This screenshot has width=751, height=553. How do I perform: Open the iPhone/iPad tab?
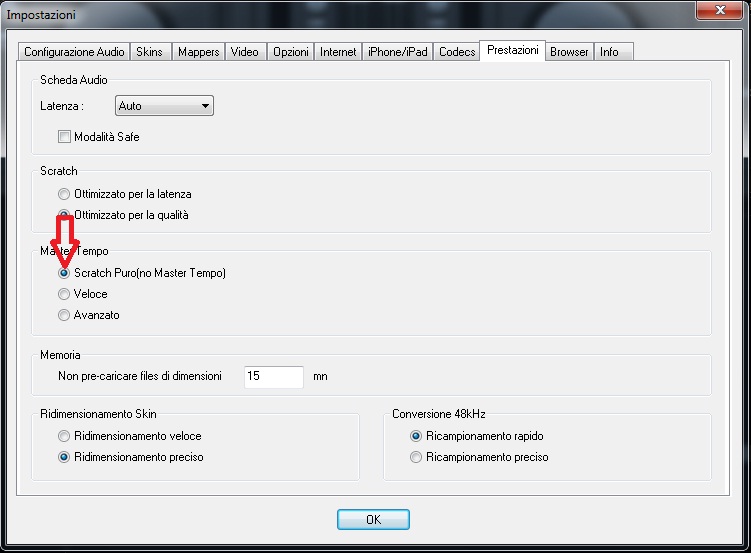(x=398, y=52)
